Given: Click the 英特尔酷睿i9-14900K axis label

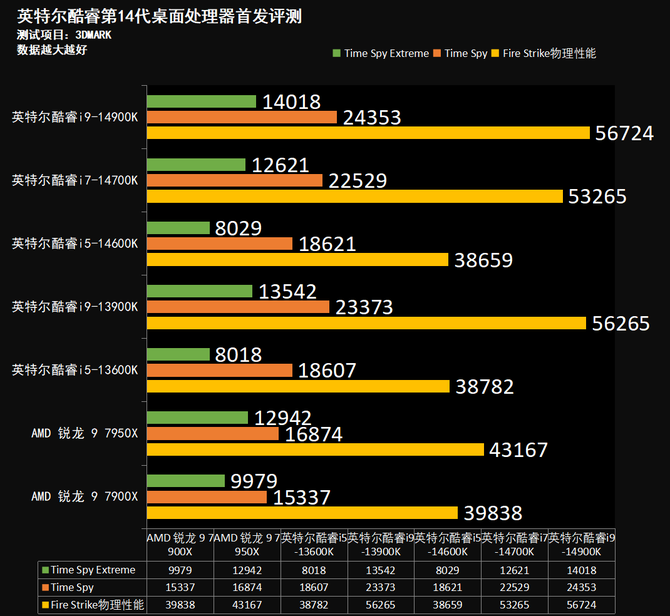Looking at the screenshot, I should pos(75,117).
